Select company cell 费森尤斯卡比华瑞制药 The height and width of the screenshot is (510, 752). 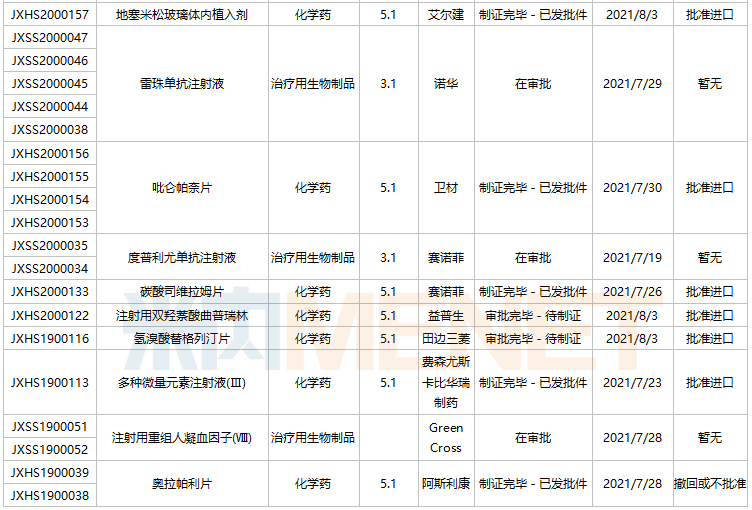pyautogui.click(x=446, y=382)
